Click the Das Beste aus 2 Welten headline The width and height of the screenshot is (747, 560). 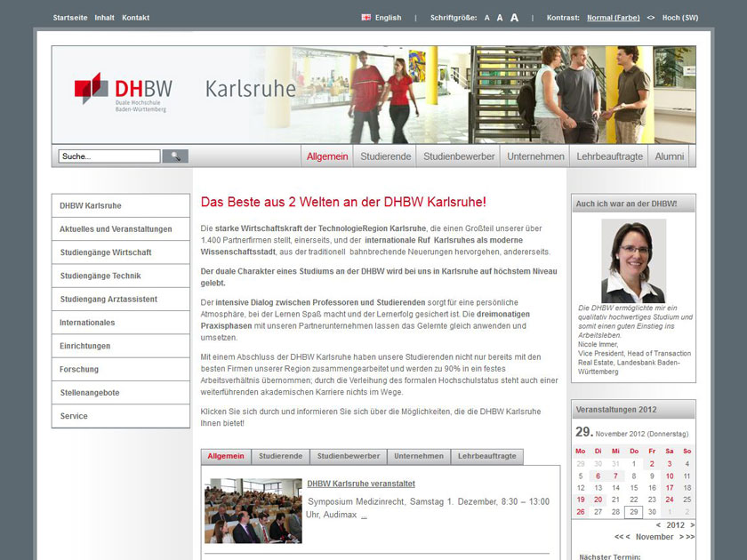point(343,202)
